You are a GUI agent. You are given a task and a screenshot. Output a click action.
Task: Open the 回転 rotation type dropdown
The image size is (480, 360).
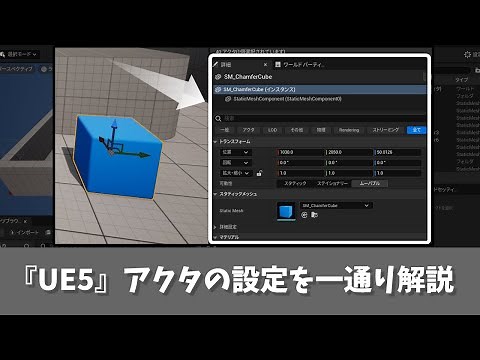coord(235,163)
